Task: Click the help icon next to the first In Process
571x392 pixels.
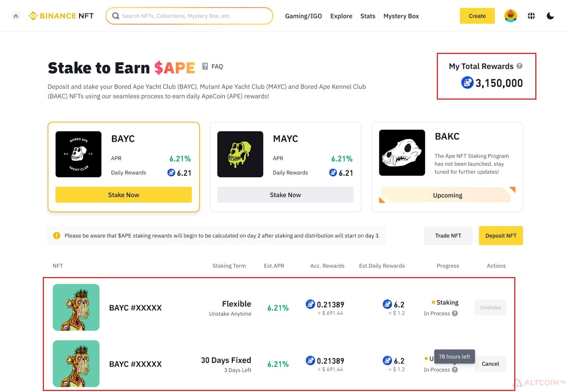Action: pyautogui.click(x=455, y=313)
